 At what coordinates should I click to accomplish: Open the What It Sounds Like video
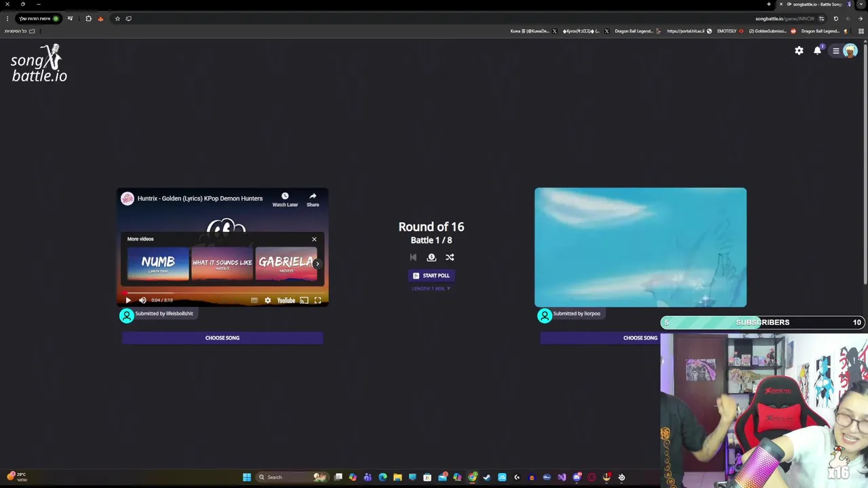click(x=222, y=264)
